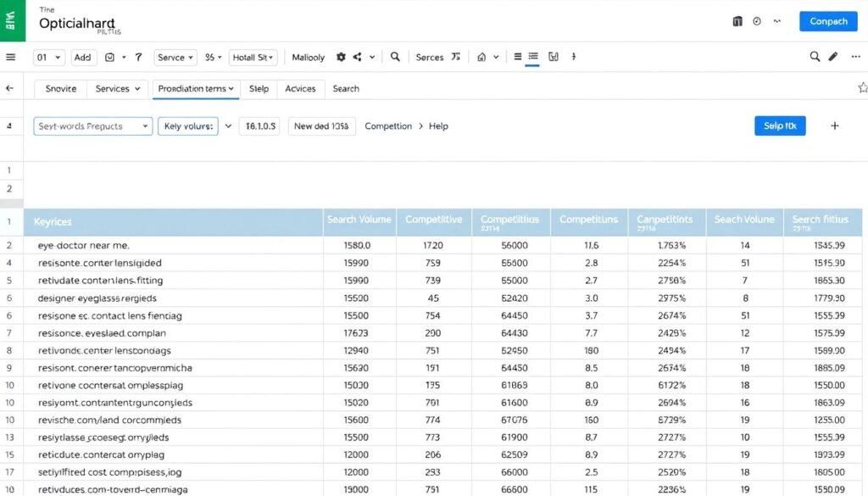868x496 pixels.
Task: Click the star favorite icon
Action: coord(862,87)
